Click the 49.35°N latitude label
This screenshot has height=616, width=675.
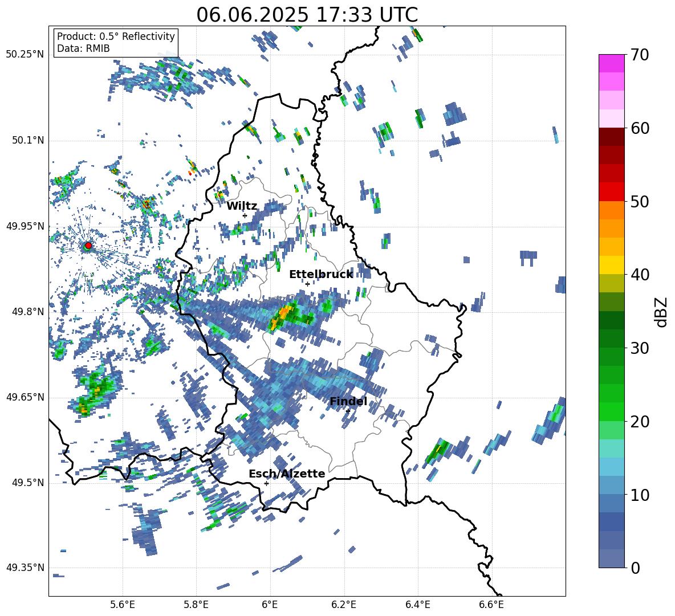click(x=25, y=568)
